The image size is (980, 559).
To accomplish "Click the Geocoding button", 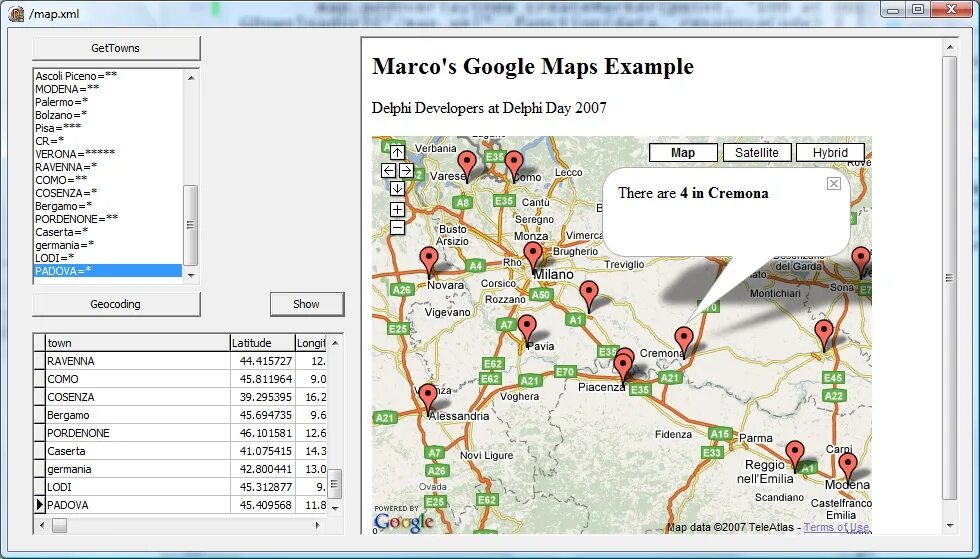I will (116, 305).
